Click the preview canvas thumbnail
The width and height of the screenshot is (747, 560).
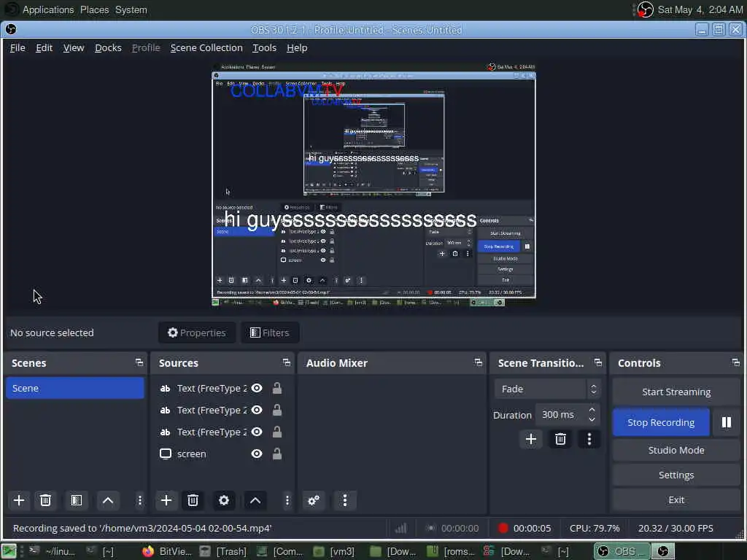tap(373, 184)
